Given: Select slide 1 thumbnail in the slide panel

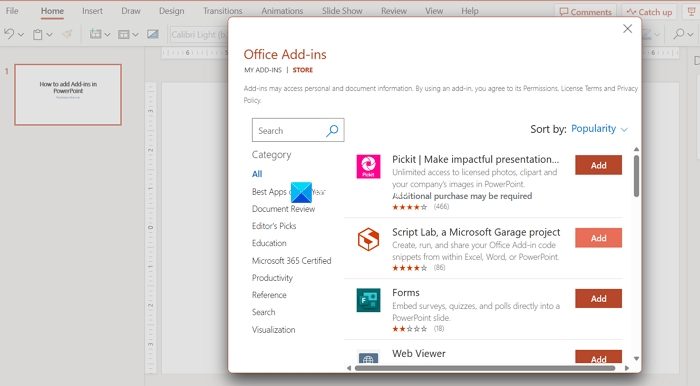Looking at the screenshot, I should tap(68, 95).
